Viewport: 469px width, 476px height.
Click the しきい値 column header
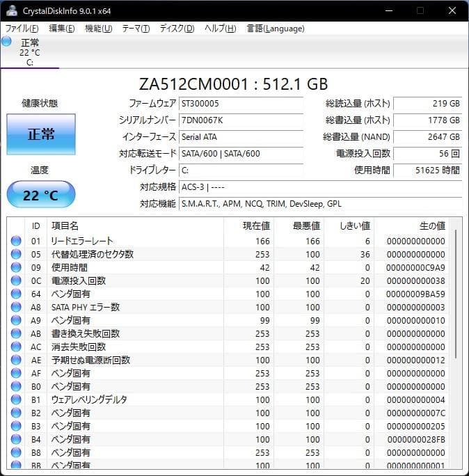pos(349,226)
